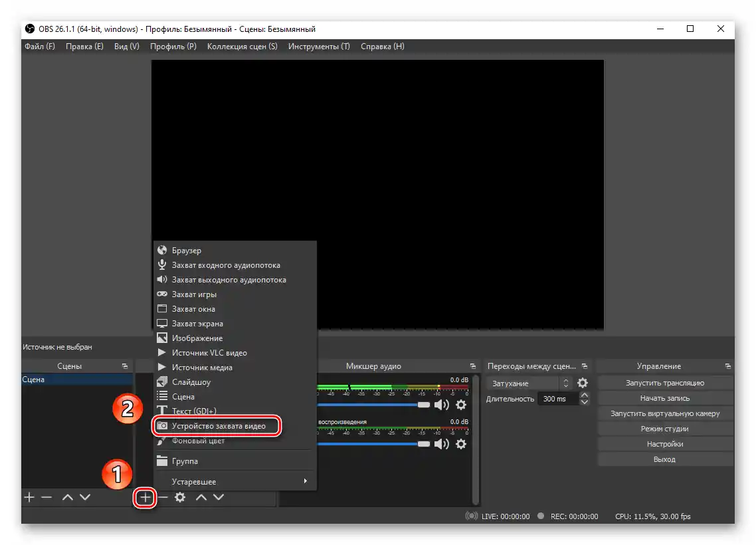
Task: Click the add source plus button
Action: 145,497
